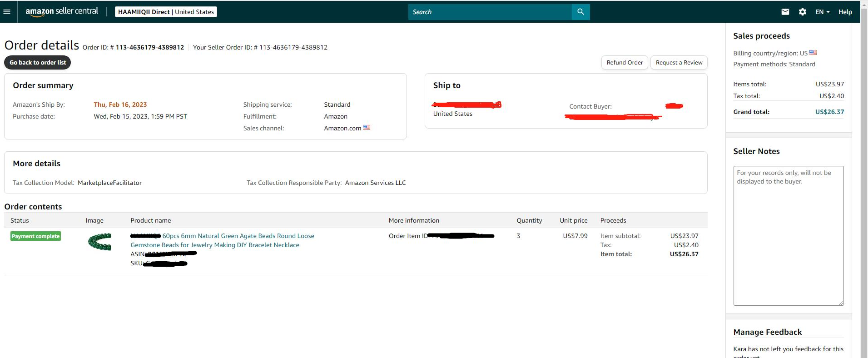The height and width of the screenshot is (358, 868).
Task: Click the Sales proceeds heading
Action: pos(761,36)
